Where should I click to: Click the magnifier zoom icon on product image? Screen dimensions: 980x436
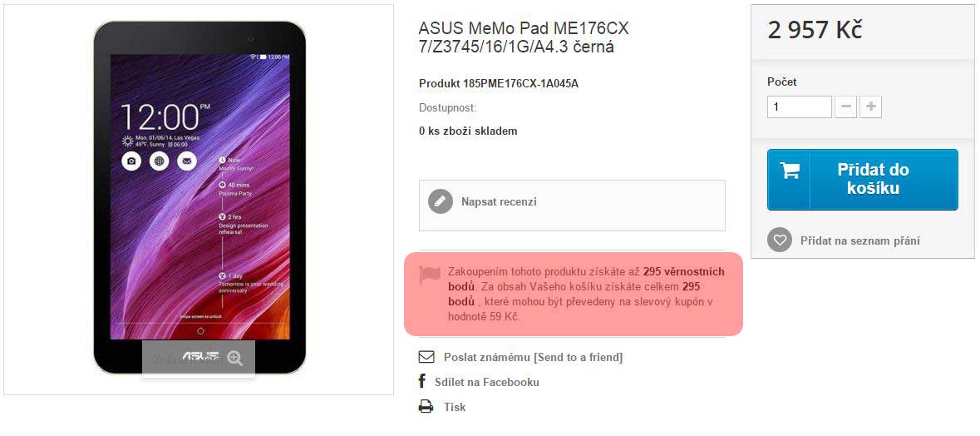point(235,358)
